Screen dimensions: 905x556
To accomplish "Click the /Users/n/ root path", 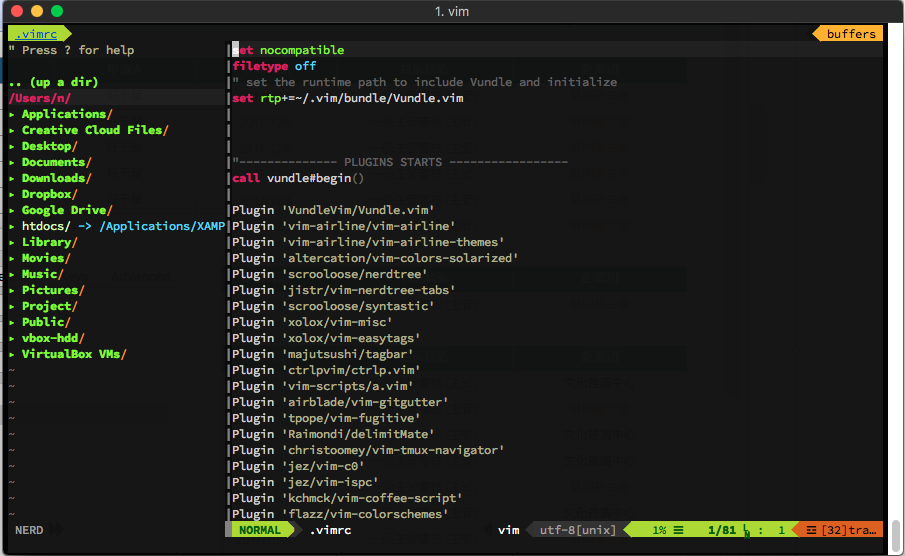I will coord(39,98).
